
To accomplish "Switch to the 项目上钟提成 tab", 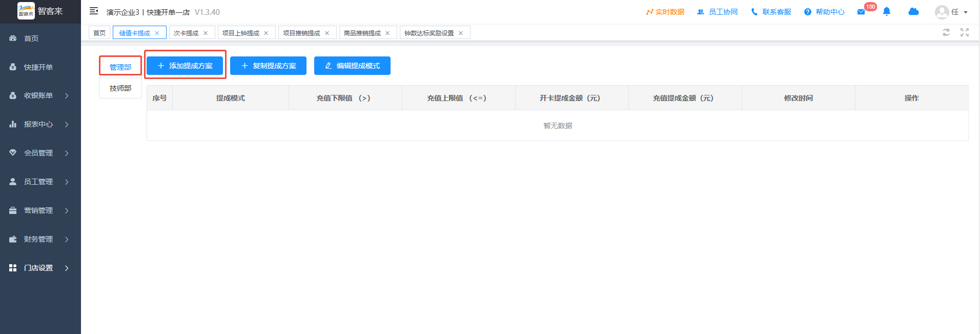I will (241, 33).
